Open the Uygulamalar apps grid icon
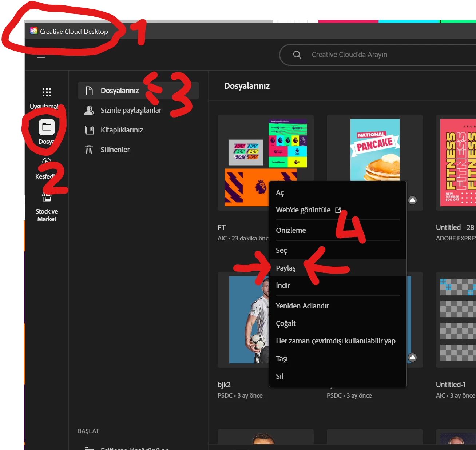476x450 pixels. point(47,92)
